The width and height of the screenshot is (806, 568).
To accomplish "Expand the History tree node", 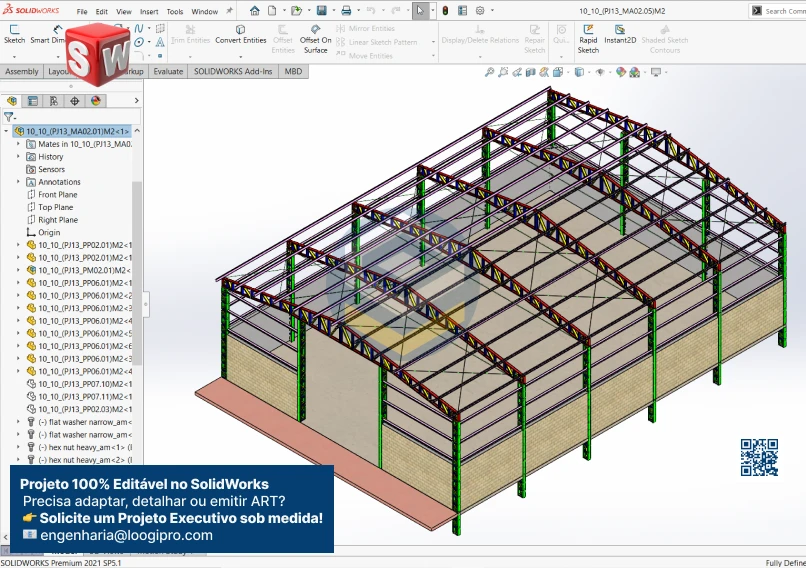I will 18,157.
